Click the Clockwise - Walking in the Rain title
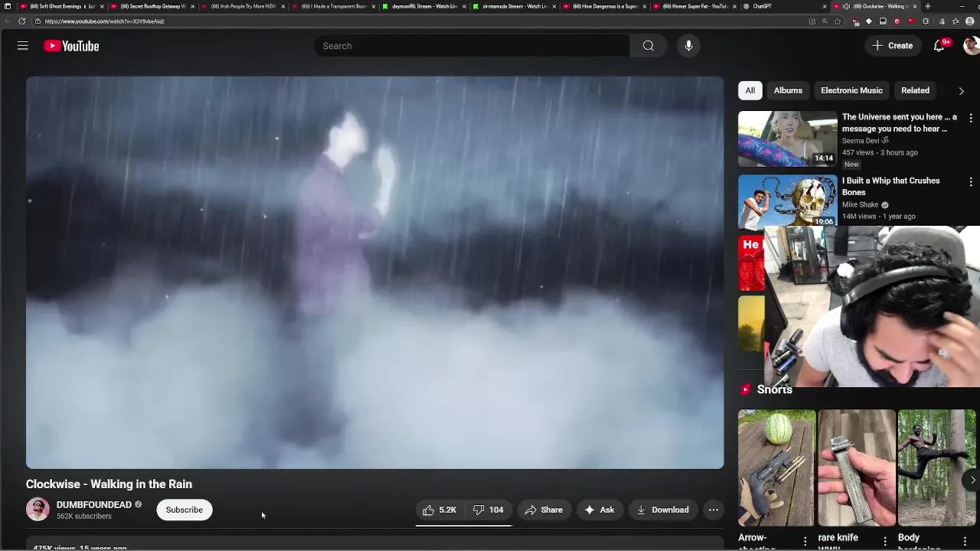This screenshot has height=551, width=980. tap(109, 484)
